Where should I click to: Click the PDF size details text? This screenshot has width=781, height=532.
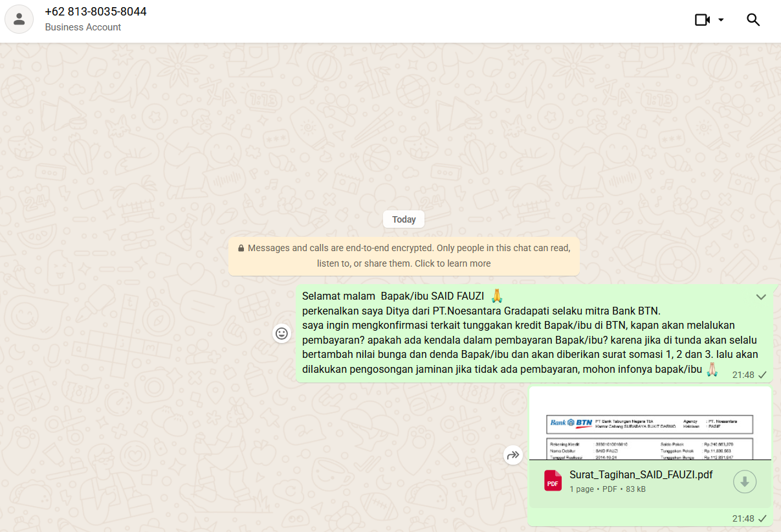coord(608,489)
